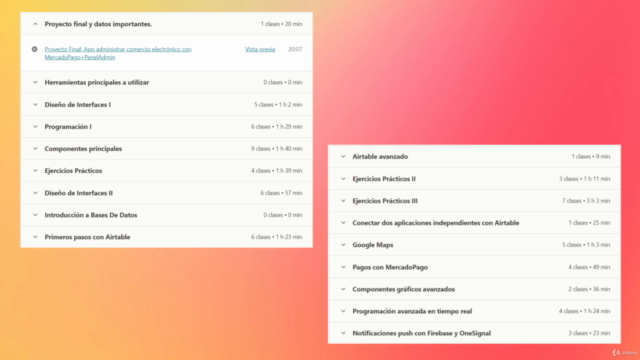Click the 1 clases • 9 min summary
The height and width of the screenshot is (360, 640).
pos(591,156)
